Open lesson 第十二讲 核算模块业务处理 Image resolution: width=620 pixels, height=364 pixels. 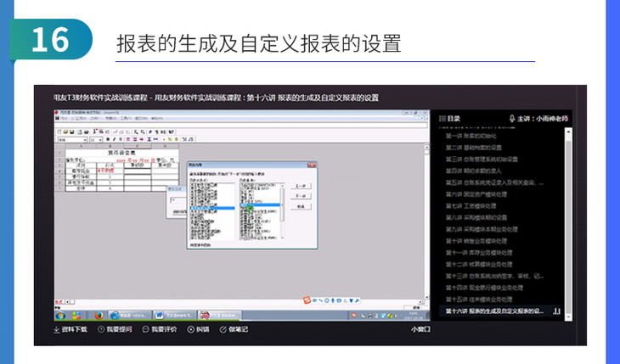tap(482, 264)
